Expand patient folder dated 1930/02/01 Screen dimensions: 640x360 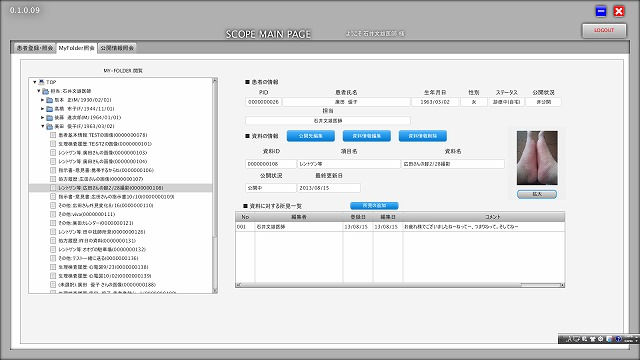[x=42, y=100]
